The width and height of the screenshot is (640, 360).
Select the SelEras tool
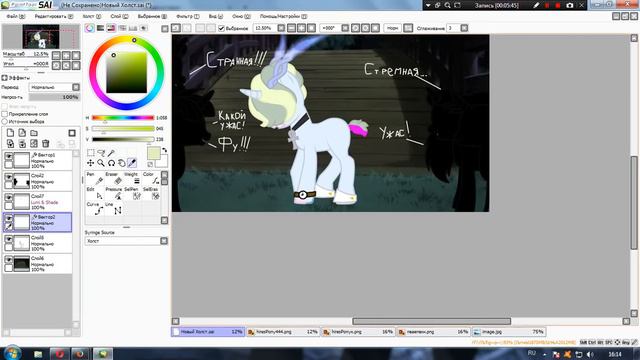click(x=151, y=193)
